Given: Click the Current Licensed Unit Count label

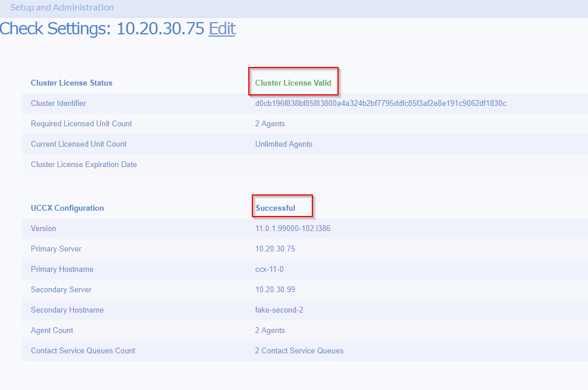Looking at the screenshot, I should point(79,144).
